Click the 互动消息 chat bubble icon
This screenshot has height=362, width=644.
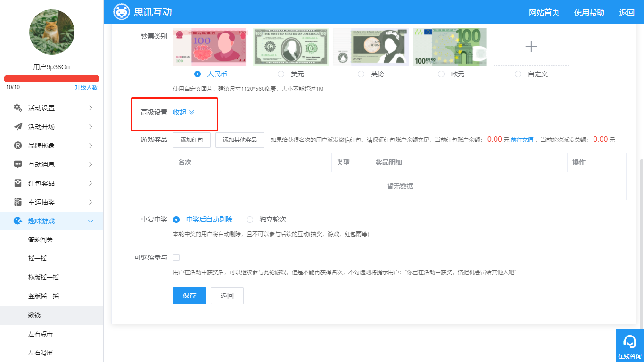coord(18,164)
